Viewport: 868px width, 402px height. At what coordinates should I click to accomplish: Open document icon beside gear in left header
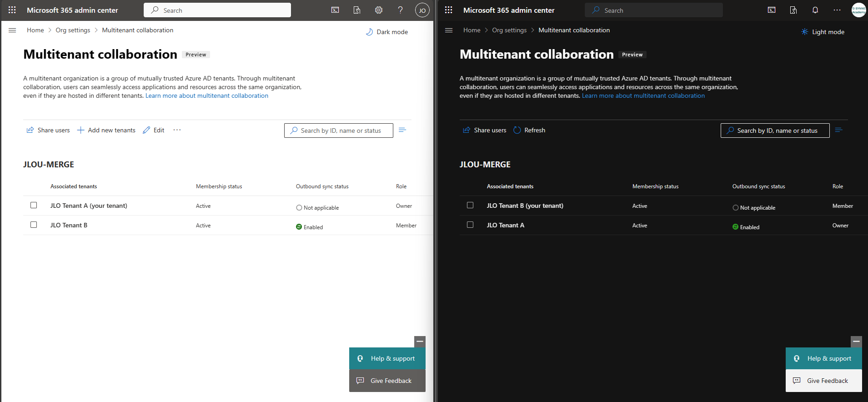357,10
